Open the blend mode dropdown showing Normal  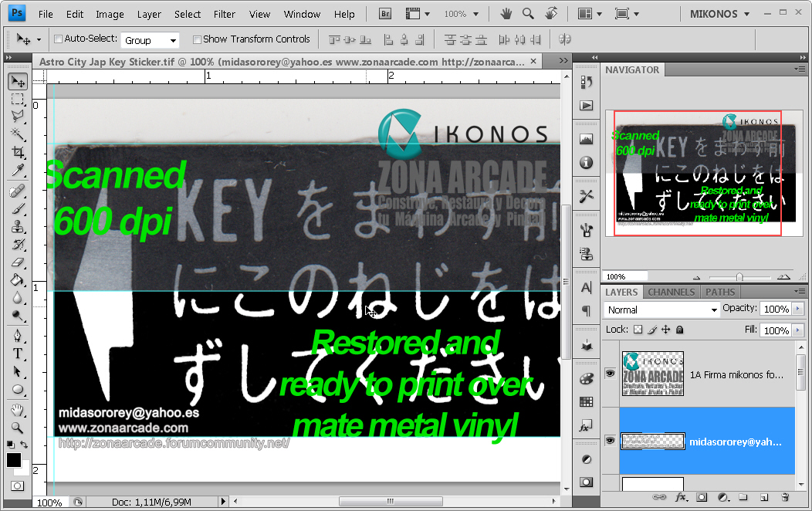coord(660,309)
